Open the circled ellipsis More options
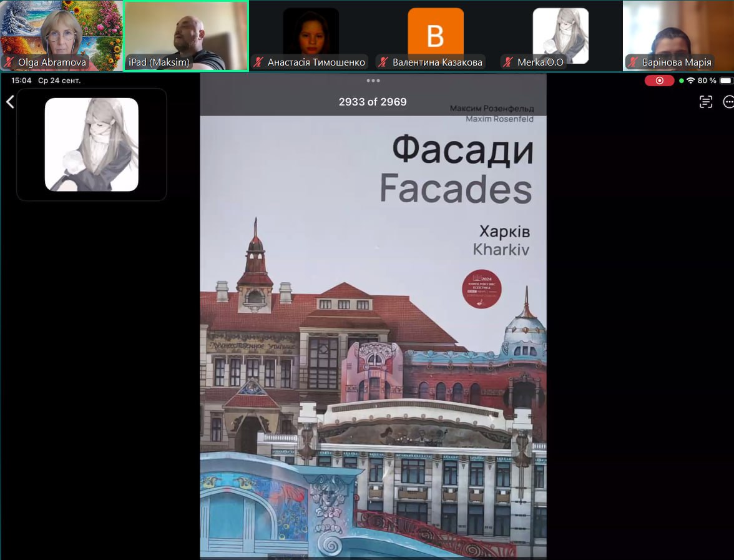 (728, 102)
